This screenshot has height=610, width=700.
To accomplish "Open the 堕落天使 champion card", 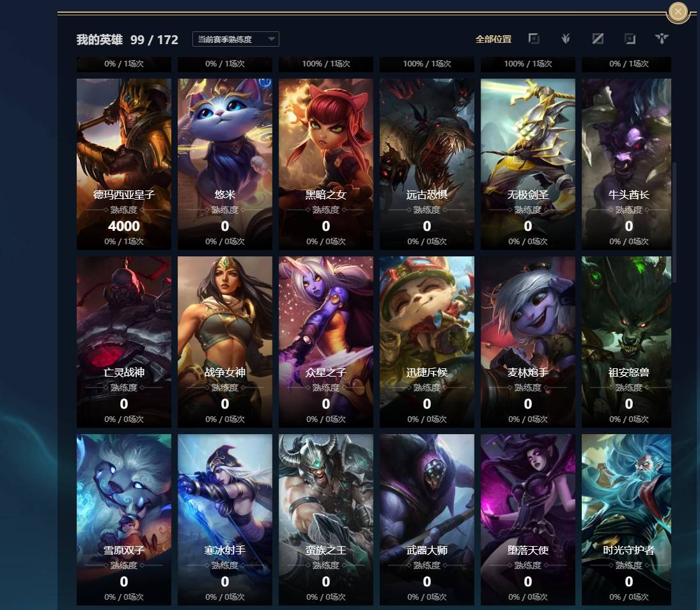I will (x=527, y=519).
